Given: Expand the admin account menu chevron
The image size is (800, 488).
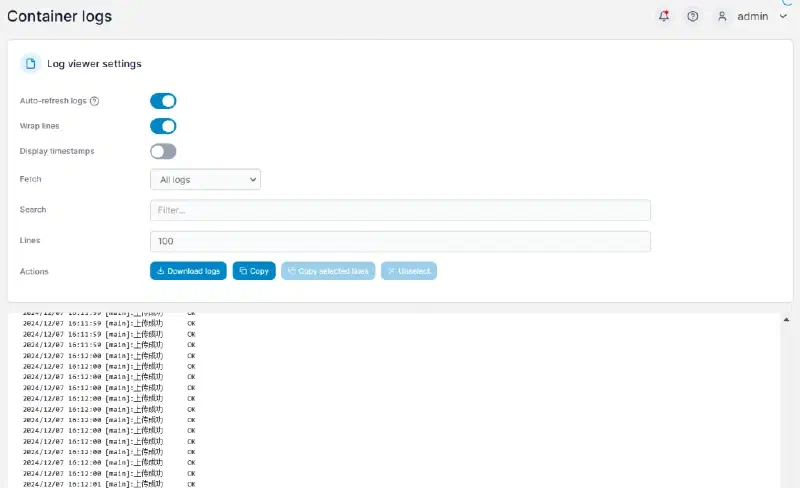Looking at the screenshot, I should 783,16.
